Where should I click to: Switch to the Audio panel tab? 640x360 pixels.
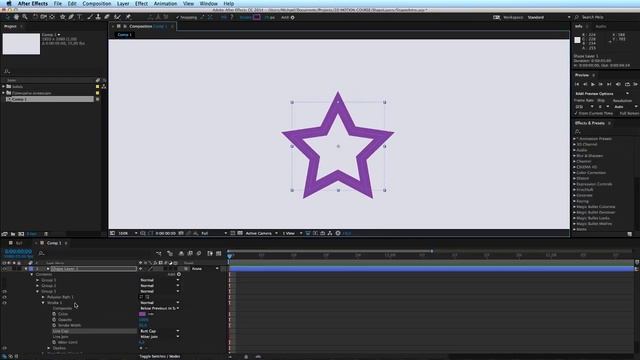[x=601, y=26]
